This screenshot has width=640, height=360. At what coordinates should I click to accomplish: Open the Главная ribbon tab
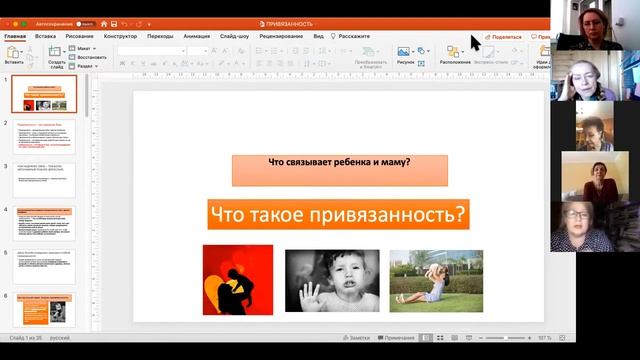point(15,36)
